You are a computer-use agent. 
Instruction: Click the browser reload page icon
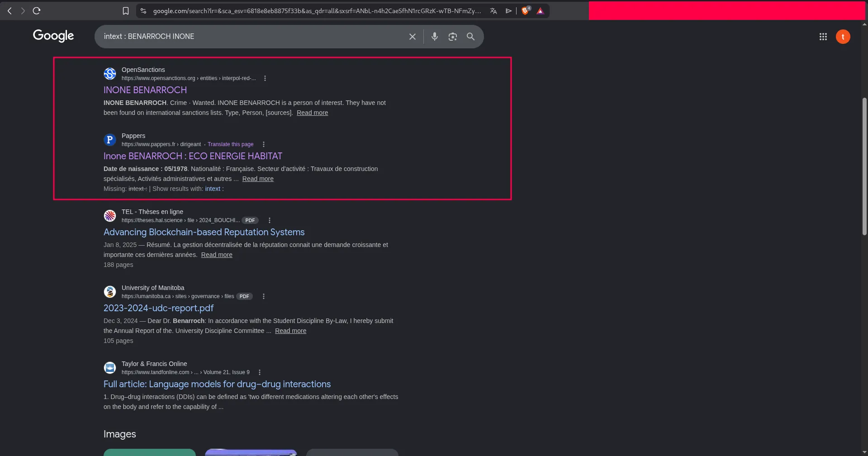coord(37,11)
